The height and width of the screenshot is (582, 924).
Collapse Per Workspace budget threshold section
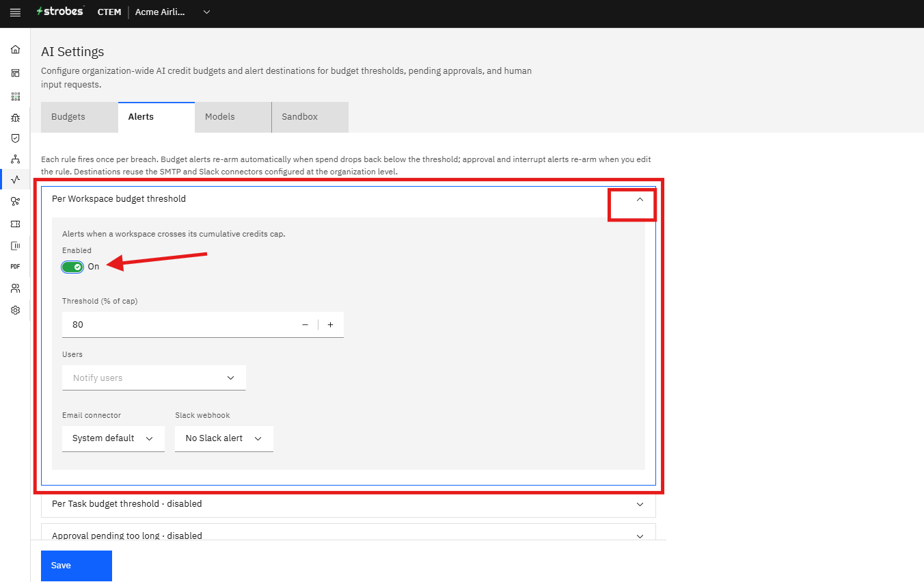[640, 199]
